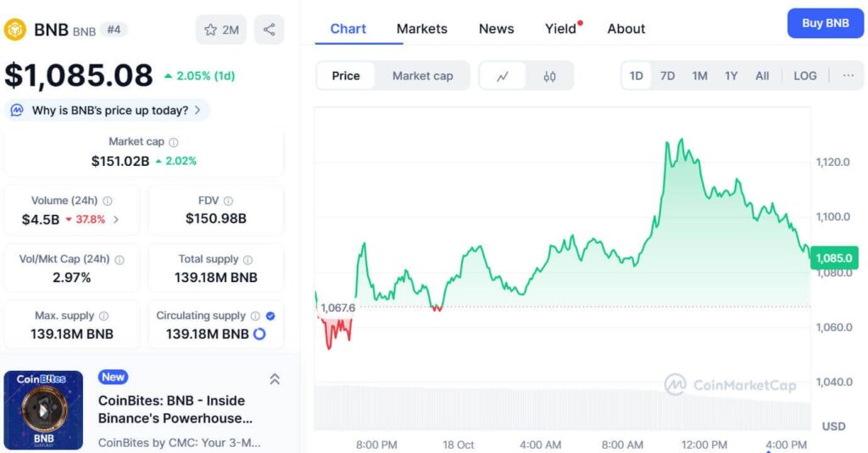
Task: Switch to the candlestick chart icon
Action: coord(549,76)
